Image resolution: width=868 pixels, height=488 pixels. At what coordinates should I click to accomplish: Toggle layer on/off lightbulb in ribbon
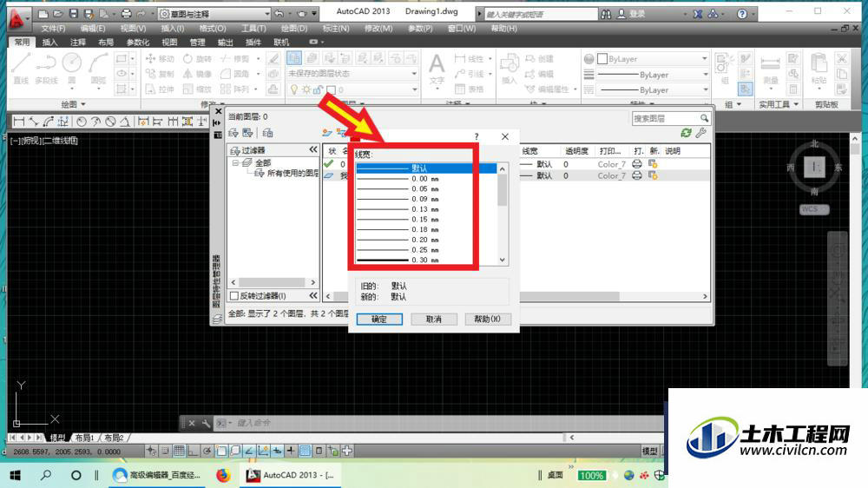pyautogui.click(x=294, y=89)
